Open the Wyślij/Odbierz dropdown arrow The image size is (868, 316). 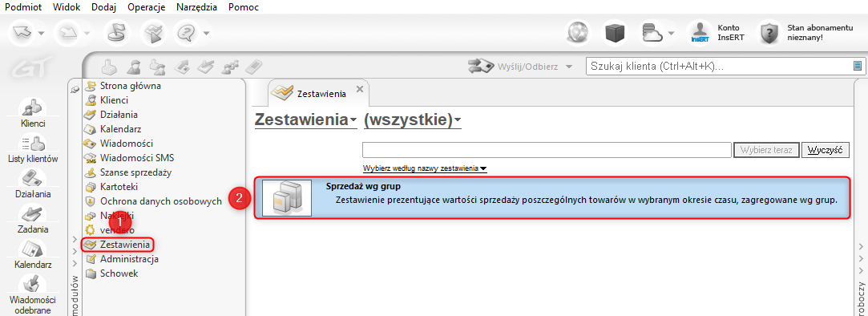click(568, 67)
